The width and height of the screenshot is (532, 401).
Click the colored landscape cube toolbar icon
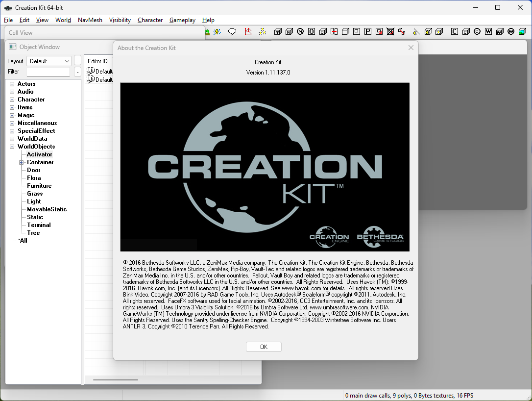tap(523, 31)
